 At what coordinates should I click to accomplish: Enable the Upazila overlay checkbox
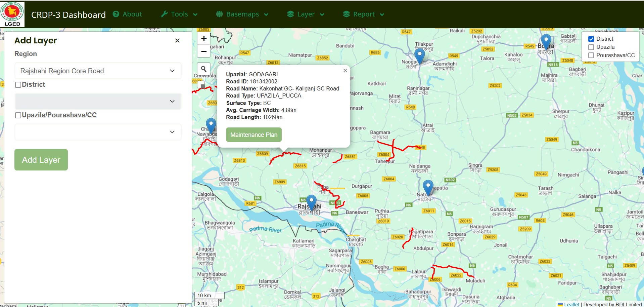[x=591, y=47]
